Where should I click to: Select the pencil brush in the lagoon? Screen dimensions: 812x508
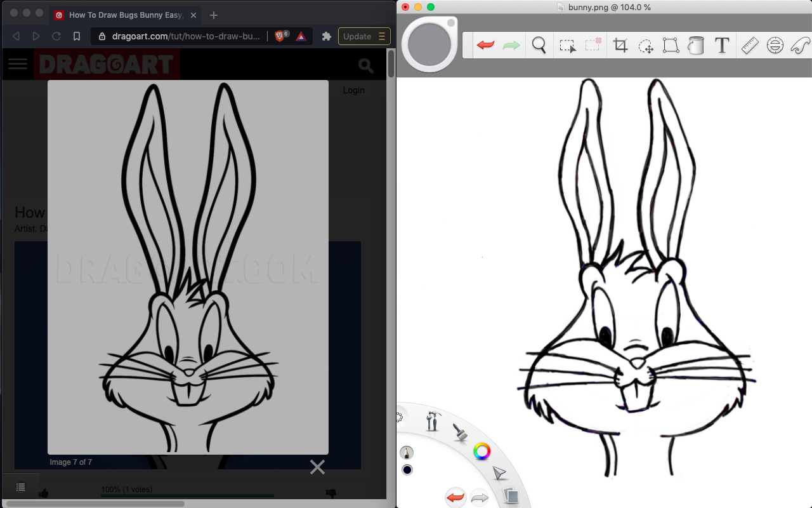click(x=407, y=453)
